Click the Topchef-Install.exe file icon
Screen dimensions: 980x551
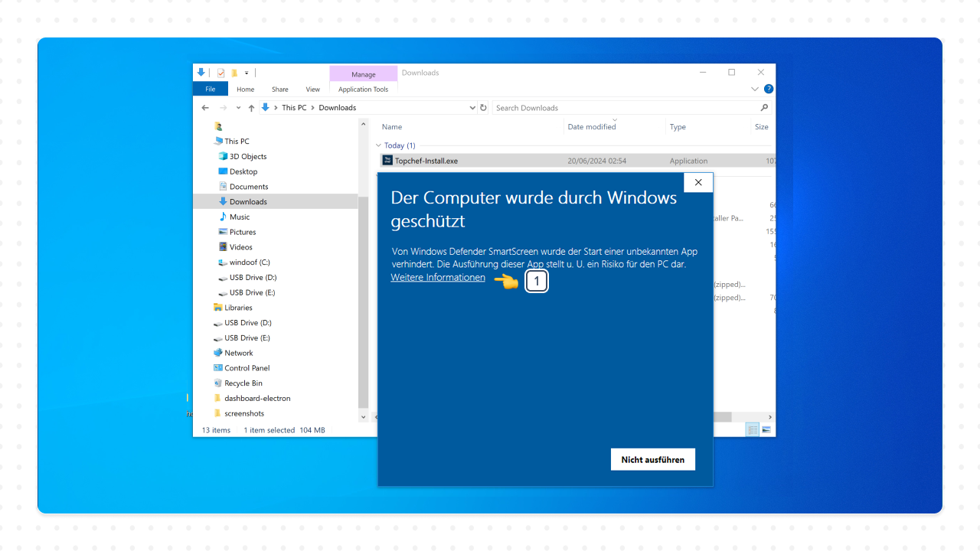pyautogui.click(x=387, y=161)
